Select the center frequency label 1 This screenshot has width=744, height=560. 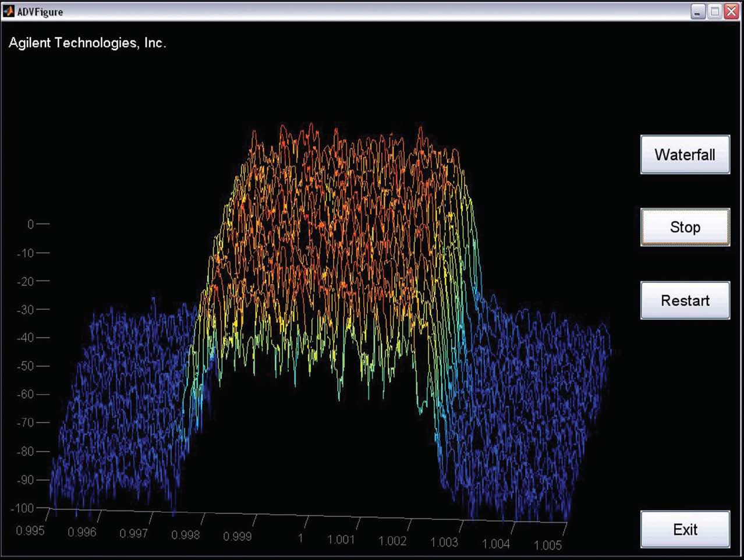[x=300, y=538]
